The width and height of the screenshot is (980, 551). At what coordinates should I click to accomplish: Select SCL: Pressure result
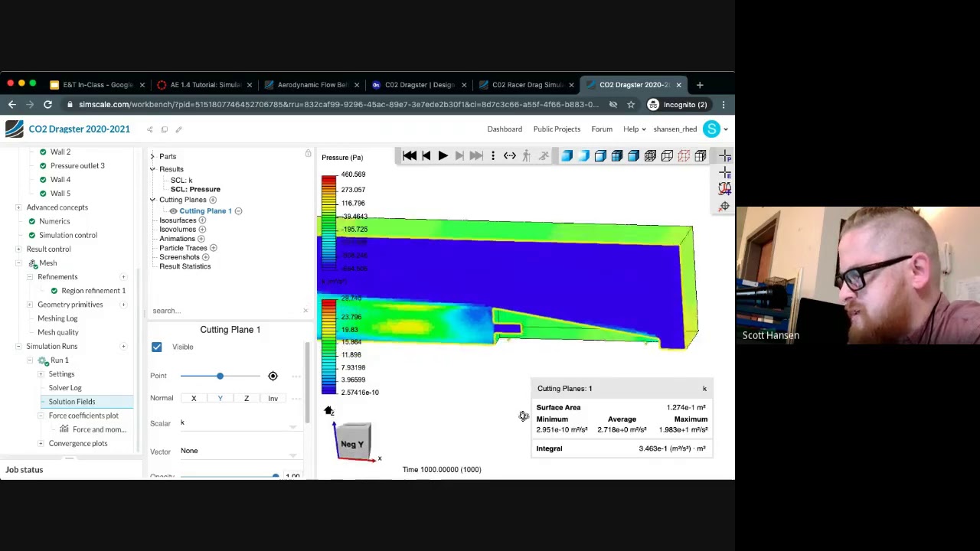[x=195, y=190]
